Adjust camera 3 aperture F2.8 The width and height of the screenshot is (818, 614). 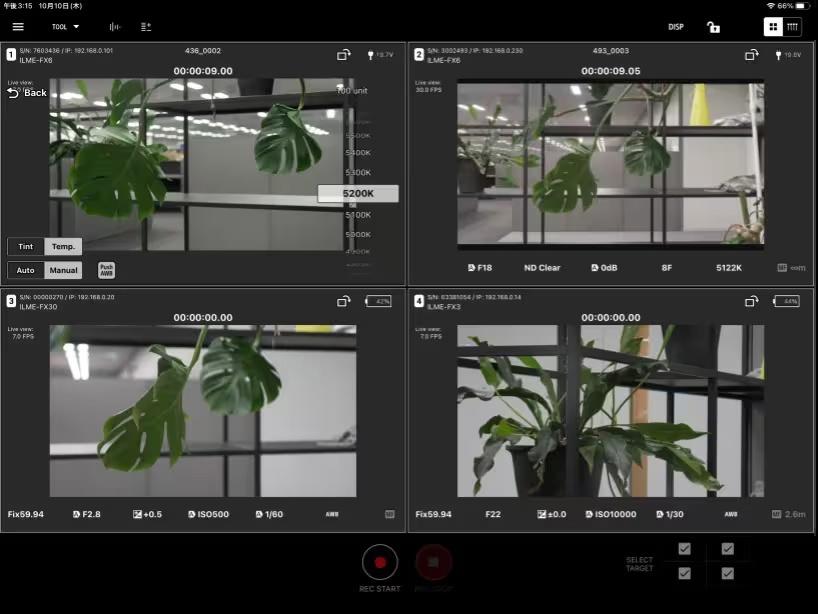click(87, 514)
